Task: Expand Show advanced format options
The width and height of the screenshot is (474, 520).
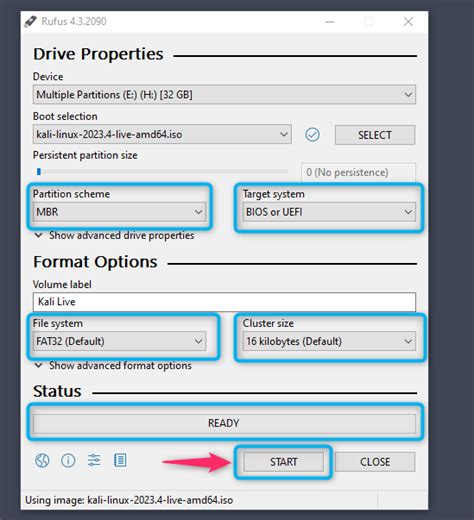Action: [x=113, y=366]
